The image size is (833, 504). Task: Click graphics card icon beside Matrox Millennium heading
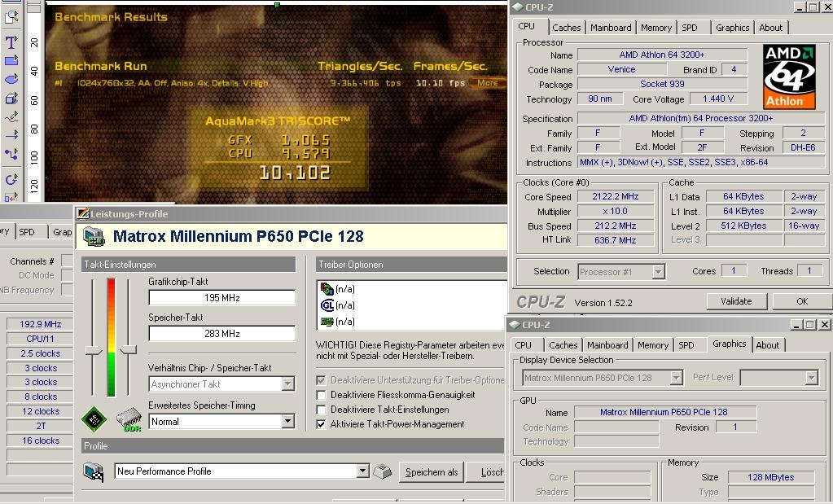coord(94,237)
